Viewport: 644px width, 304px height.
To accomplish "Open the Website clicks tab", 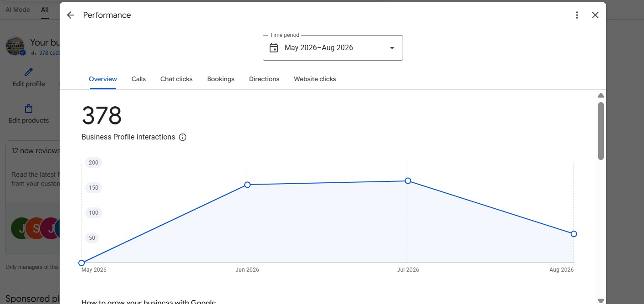I will (315, 79).
